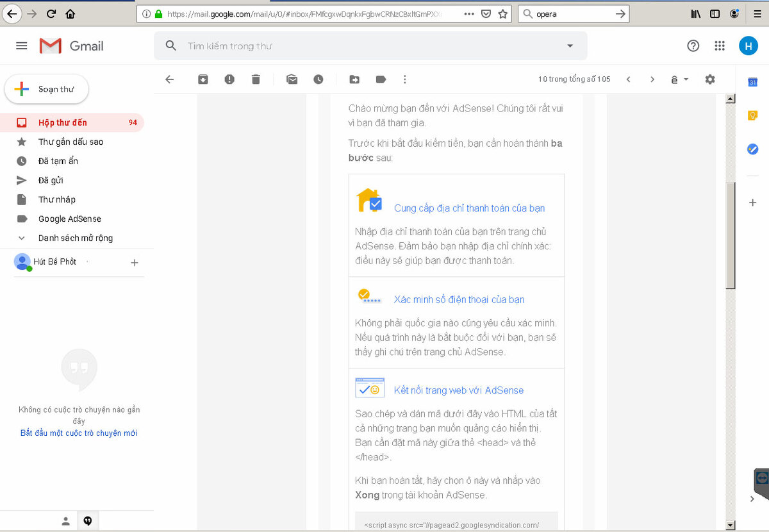This screenshot has height=532, width=769.
Task: Open Gmail Settings gear
Action: 710,79
